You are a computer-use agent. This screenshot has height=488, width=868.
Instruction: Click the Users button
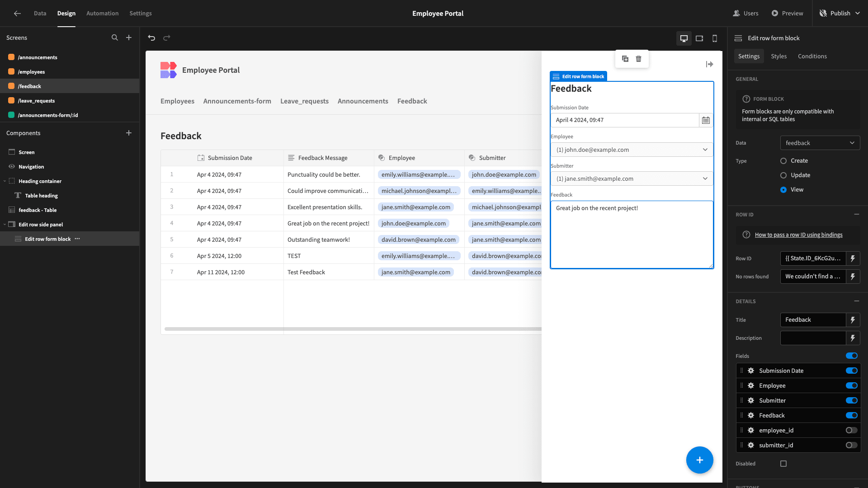click(x=746, y=14)
